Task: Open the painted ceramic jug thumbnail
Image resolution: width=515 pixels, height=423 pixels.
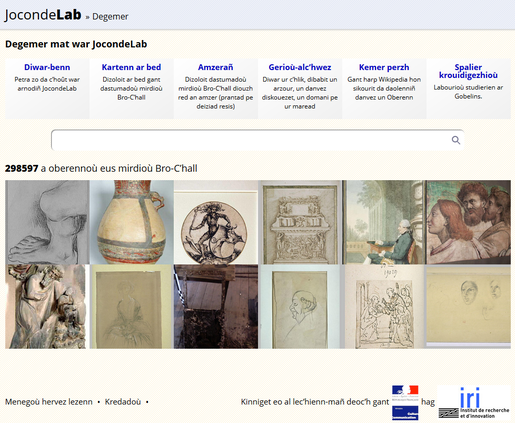Action: coord(131,222)
